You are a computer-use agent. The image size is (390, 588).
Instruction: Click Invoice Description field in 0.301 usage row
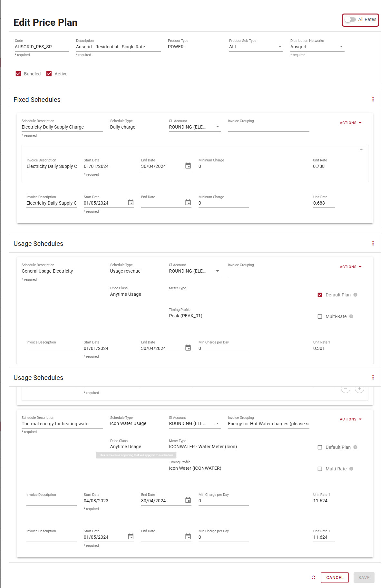coord(52,348)
